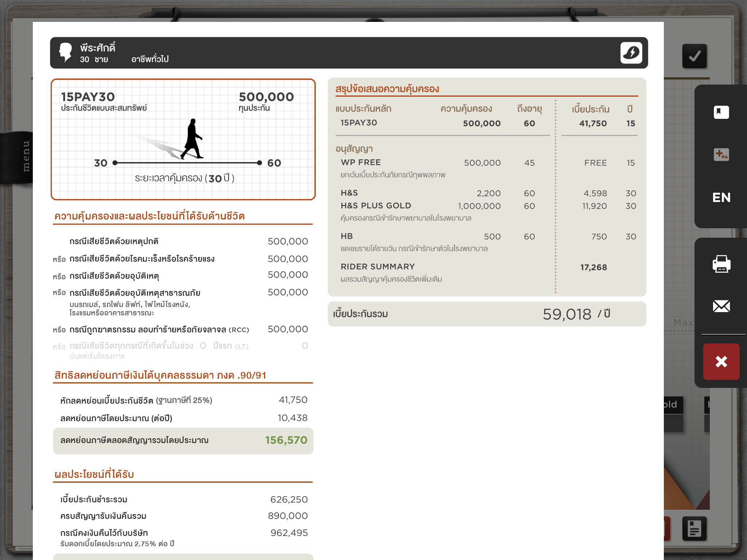Image resolution: width=747 pixels, height=560 pixels.
Task: Tap the อนุสัญญา riders heading
Action: pos(354,149)
